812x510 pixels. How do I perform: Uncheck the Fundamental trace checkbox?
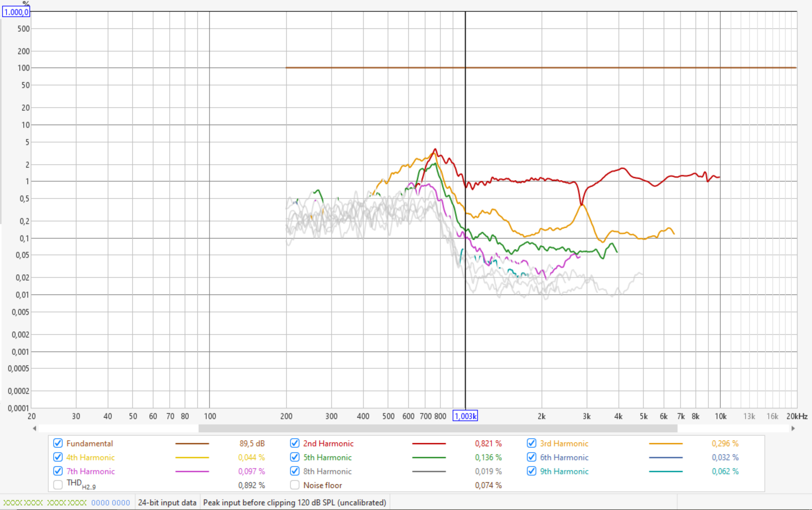pyautogui.click(x=58, y=443)
